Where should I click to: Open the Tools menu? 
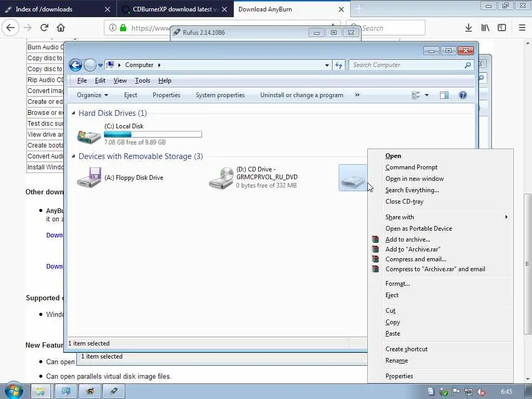tap(142, 81)
